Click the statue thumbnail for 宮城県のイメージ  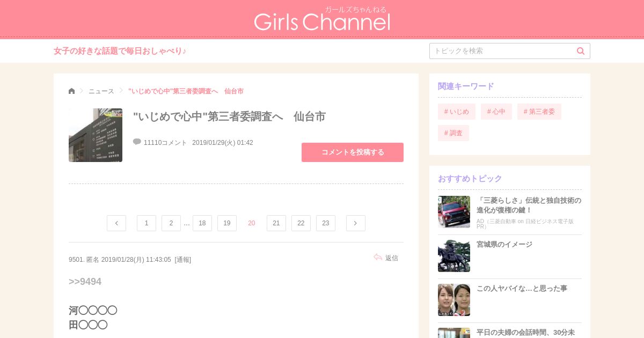click(454, 256)
